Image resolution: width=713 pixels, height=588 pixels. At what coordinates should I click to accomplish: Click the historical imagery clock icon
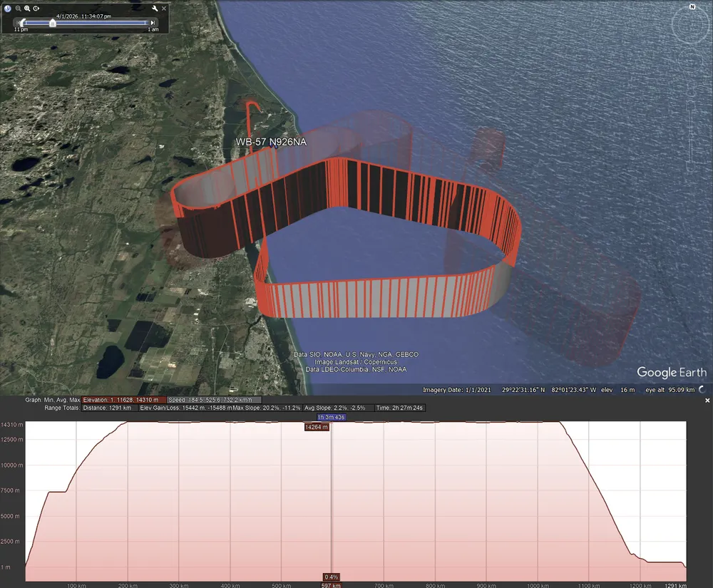pyautogui.click(x=8, y=9)
